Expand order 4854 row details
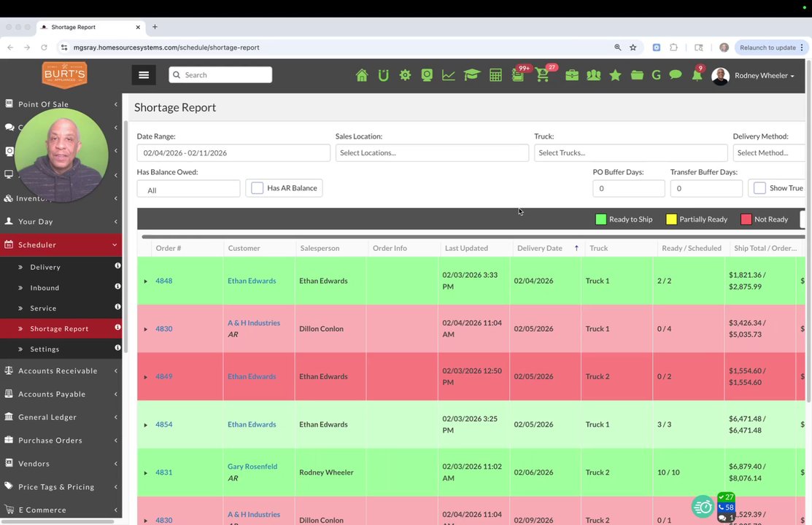Viewport: 812px width, 525px height. 145,425
